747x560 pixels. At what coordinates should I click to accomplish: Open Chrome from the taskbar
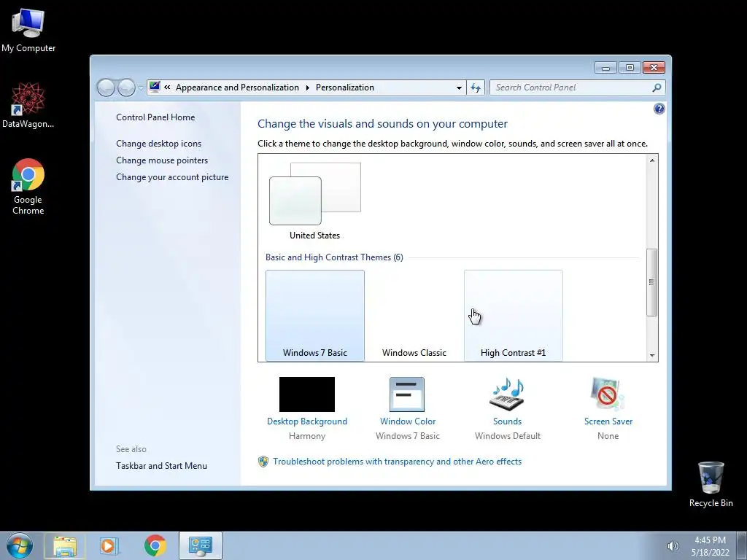tap(155, 545)
